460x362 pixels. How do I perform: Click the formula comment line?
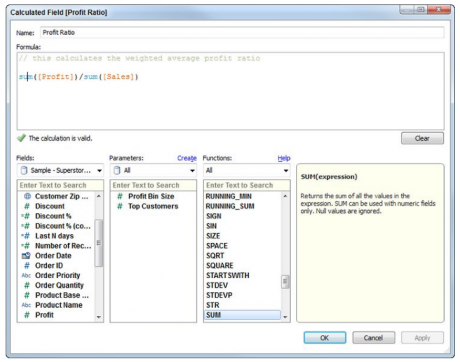[x=139, y=58]
